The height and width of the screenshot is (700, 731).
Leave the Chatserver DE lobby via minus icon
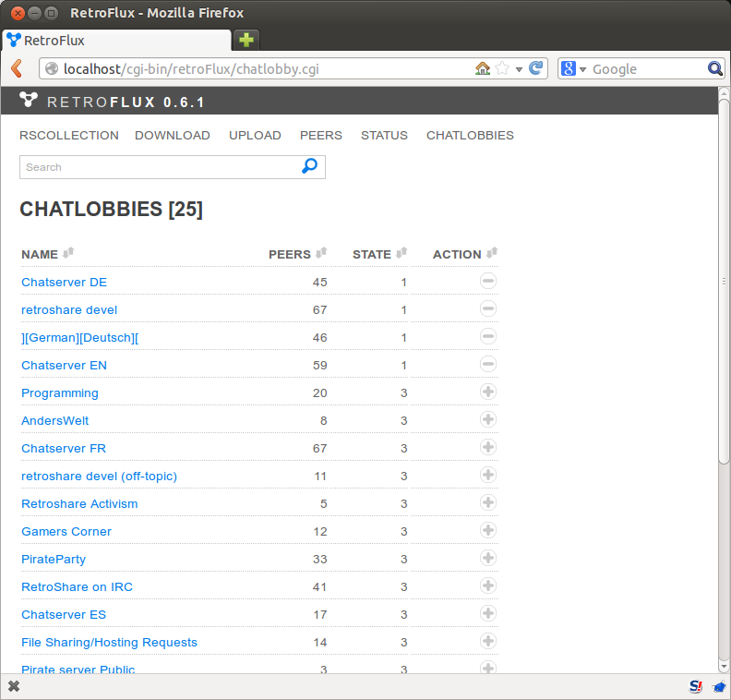tap(488, 281)
